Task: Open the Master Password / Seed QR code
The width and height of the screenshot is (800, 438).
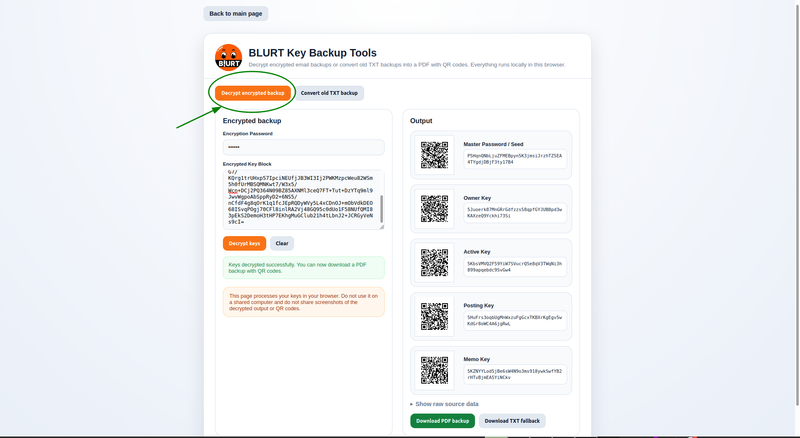Action: (434, 155)
